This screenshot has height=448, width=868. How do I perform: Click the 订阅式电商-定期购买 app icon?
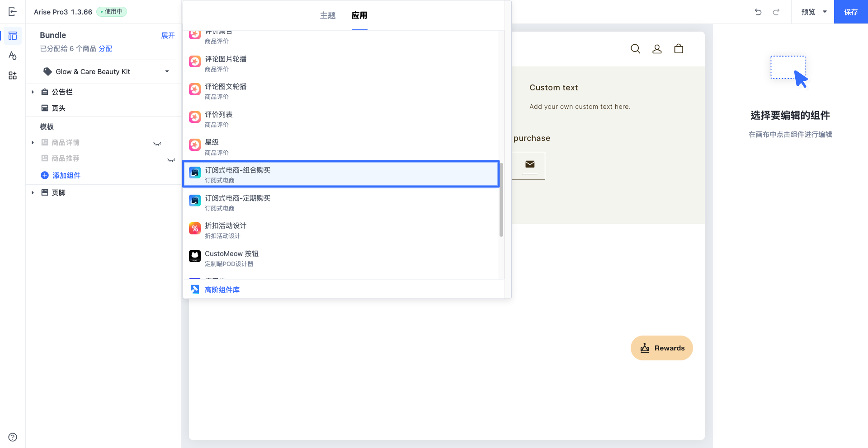tap(195, 201)
